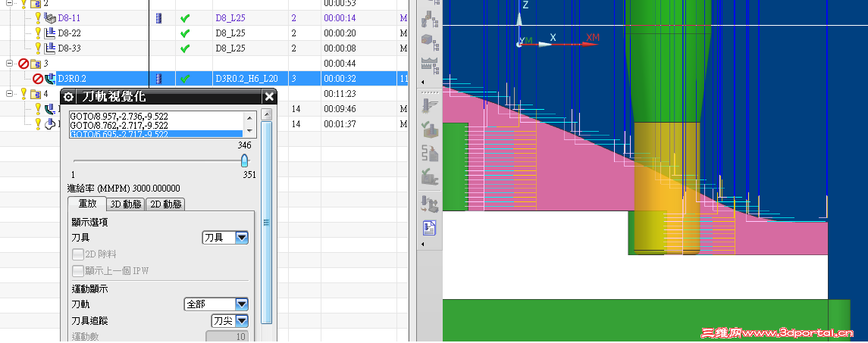
Task: Click the lightbulb status icon on D8-33
Action: point(38,48)
